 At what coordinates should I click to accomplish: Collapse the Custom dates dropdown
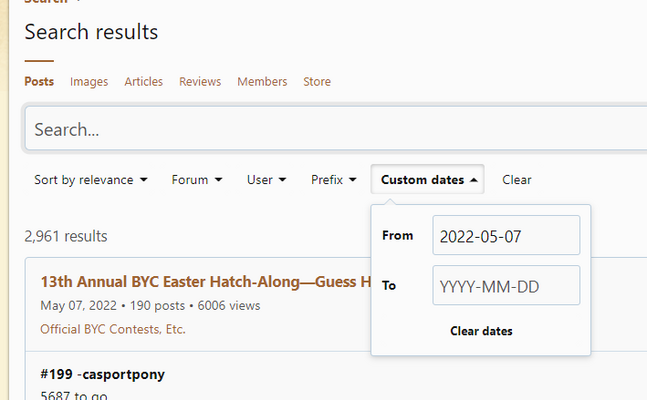pyautogui.click(x=427, y=179)
